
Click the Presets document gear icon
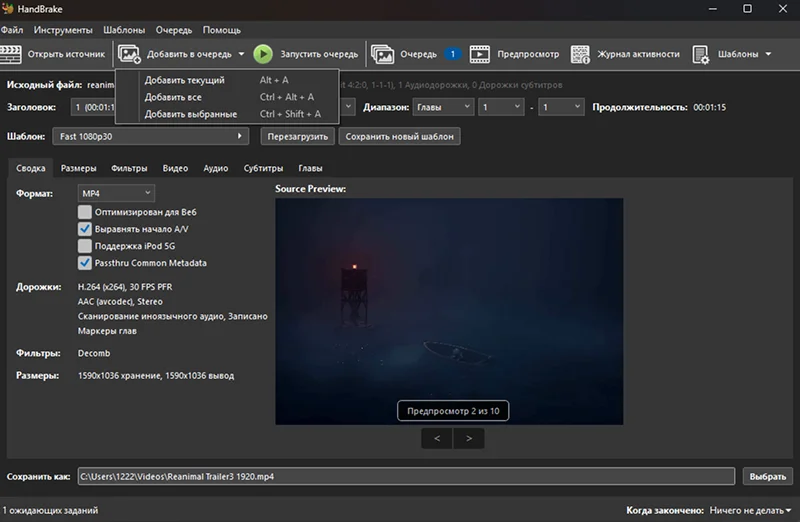[x=701, y=54]
